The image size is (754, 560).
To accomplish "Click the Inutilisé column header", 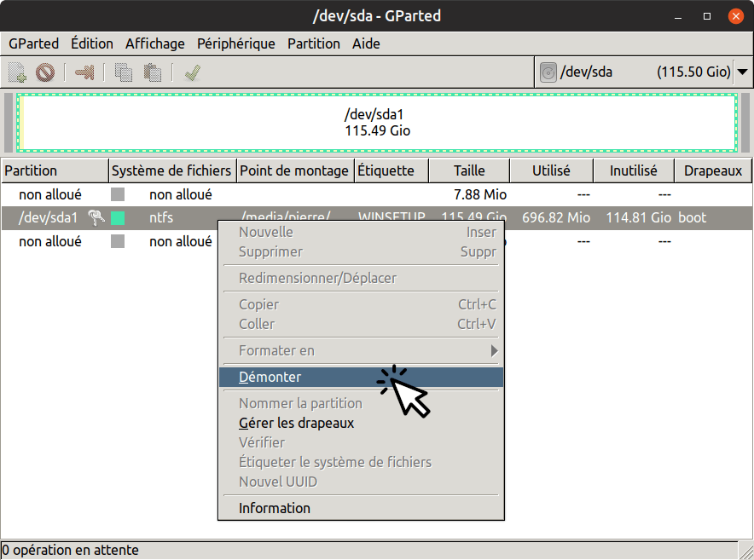I will [633, 170].
